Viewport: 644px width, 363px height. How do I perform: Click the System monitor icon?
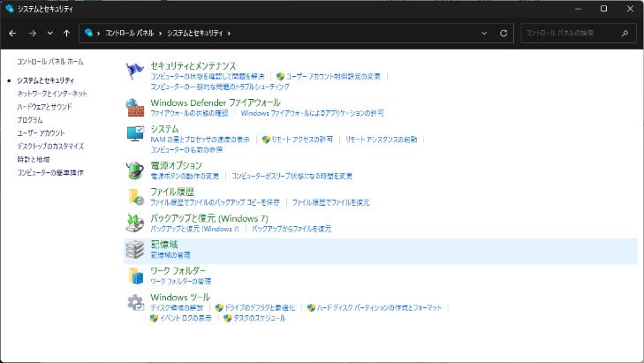pos(135,134)
